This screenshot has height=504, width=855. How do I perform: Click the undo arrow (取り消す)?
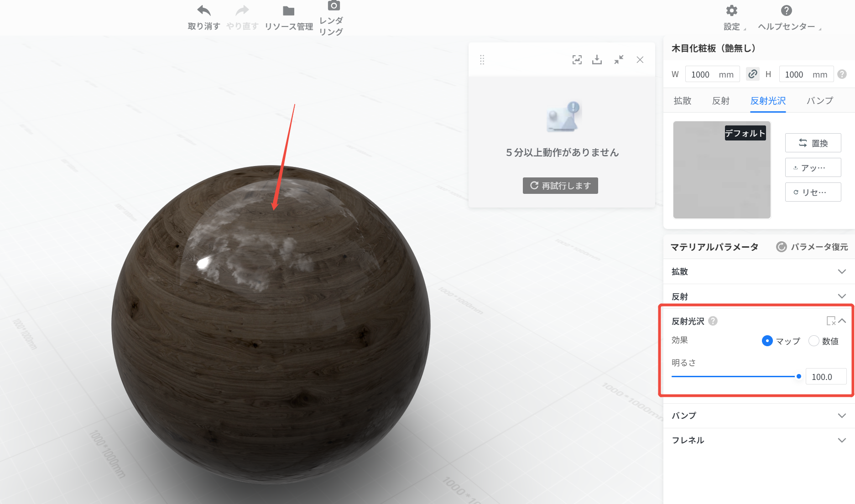point(204,10)
